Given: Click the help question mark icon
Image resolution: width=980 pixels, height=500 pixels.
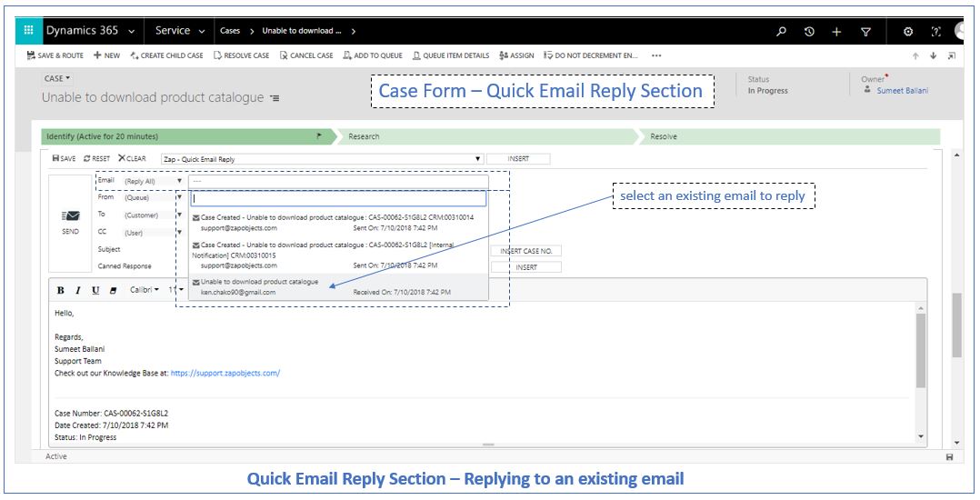Looking at the screenshot, I should pyautogui.click(x=935, y=31).
